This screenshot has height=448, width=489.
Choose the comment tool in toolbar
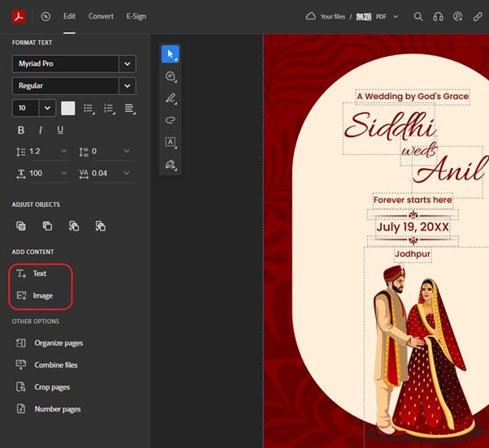pos(171,76)
